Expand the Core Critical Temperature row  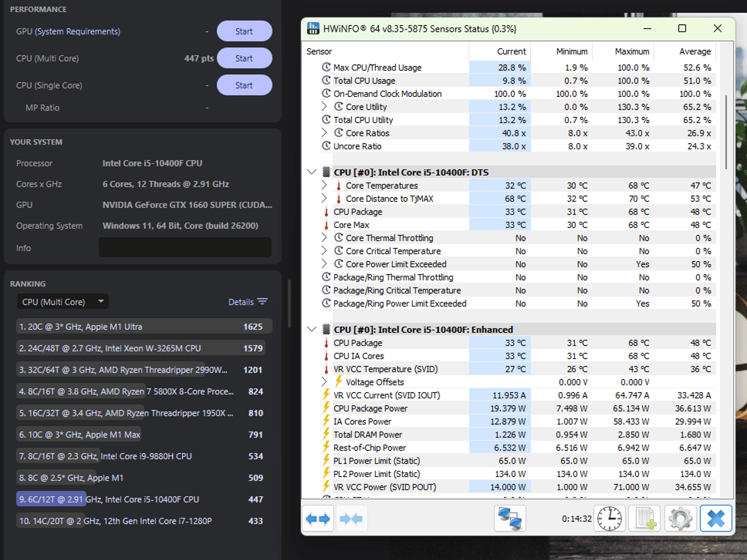pos(324,251)
